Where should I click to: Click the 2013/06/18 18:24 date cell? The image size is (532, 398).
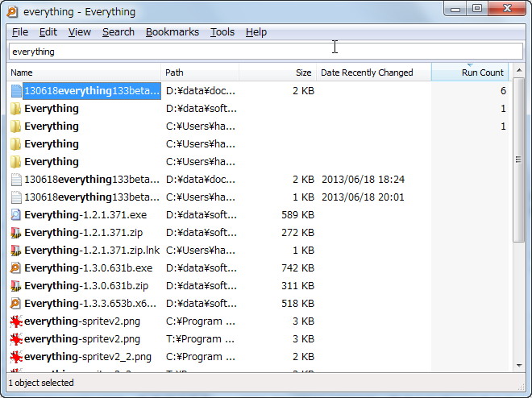pyautogui.click(x=363, y=180)
